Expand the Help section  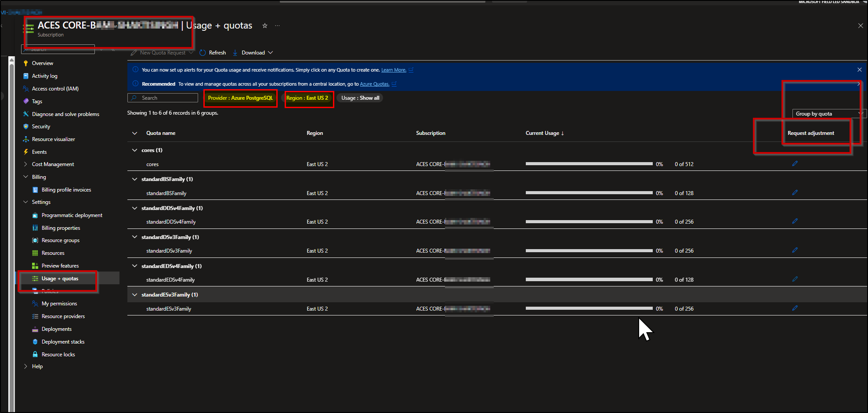click(x=25, y=366)
